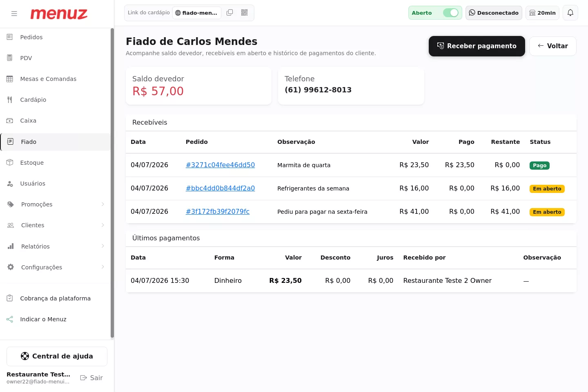Open Cobrança da plataforma item
This screenshot has width=588, height=392.
(56, 298)
